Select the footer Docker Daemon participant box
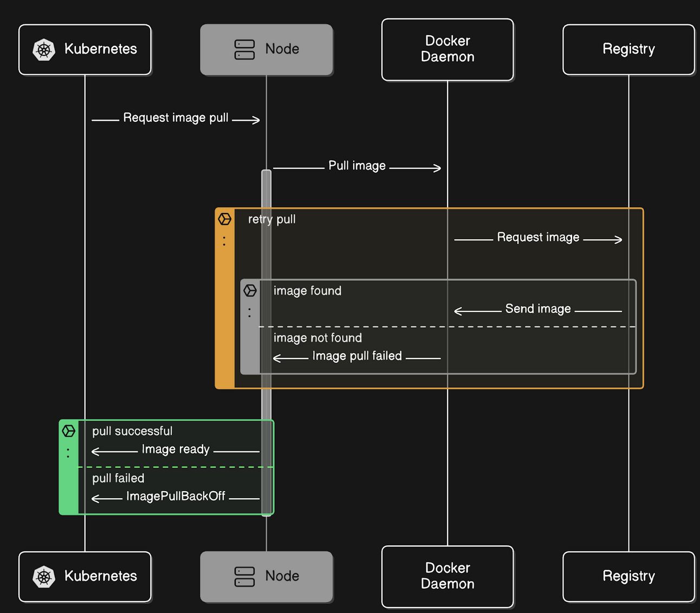The height and width of the screenshot is (613, 700). pos(448,577)
